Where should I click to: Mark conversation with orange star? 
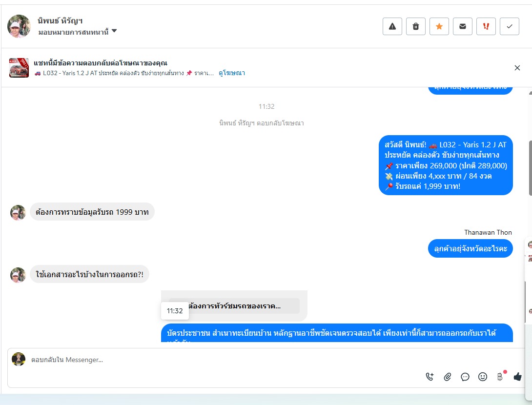click(x=439, y=26)
